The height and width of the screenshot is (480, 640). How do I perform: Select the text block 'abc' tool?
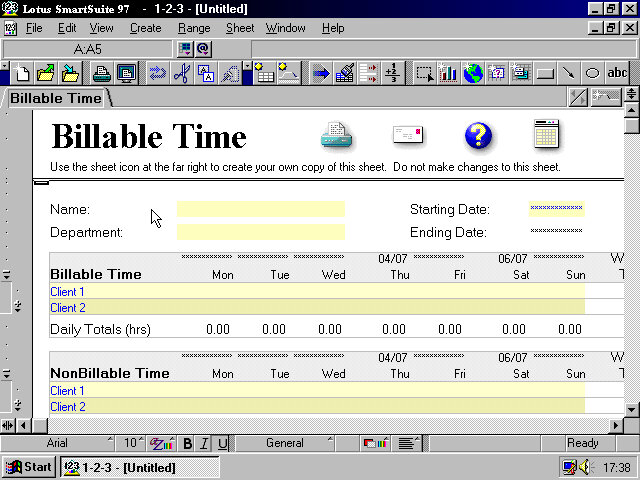pos(617,73)
